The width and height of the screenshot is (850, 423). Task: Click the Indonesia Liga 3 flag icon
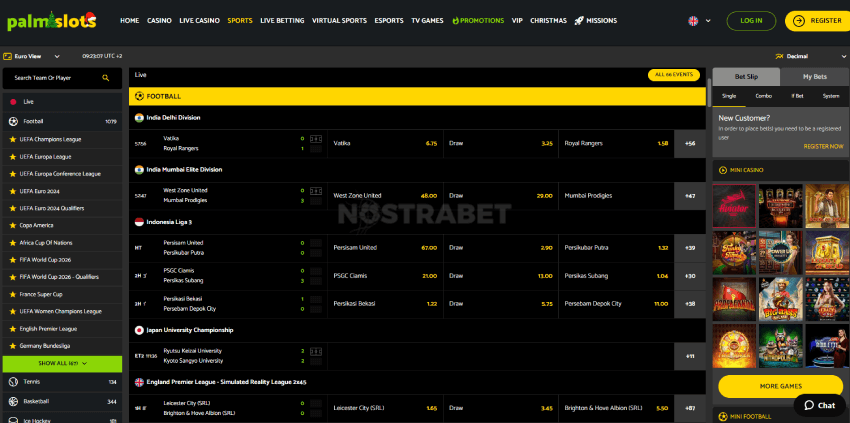[139, 222]
